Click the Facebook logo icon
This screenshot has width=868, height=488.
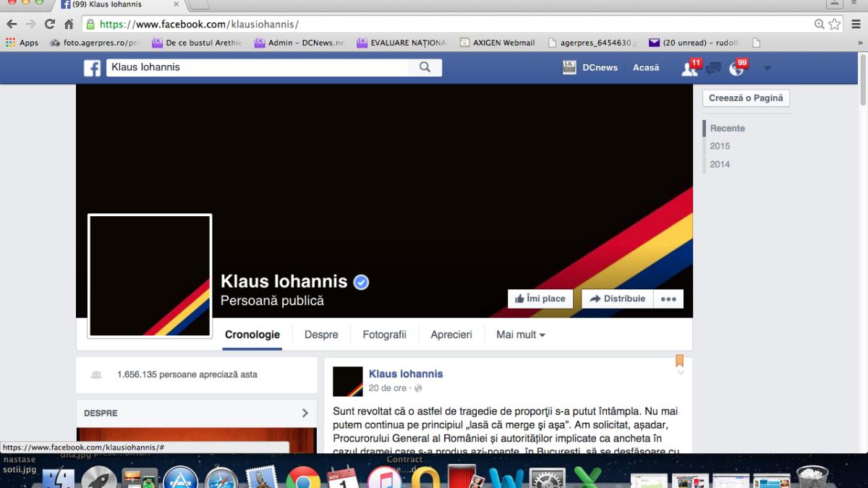(x=92, y=68)
